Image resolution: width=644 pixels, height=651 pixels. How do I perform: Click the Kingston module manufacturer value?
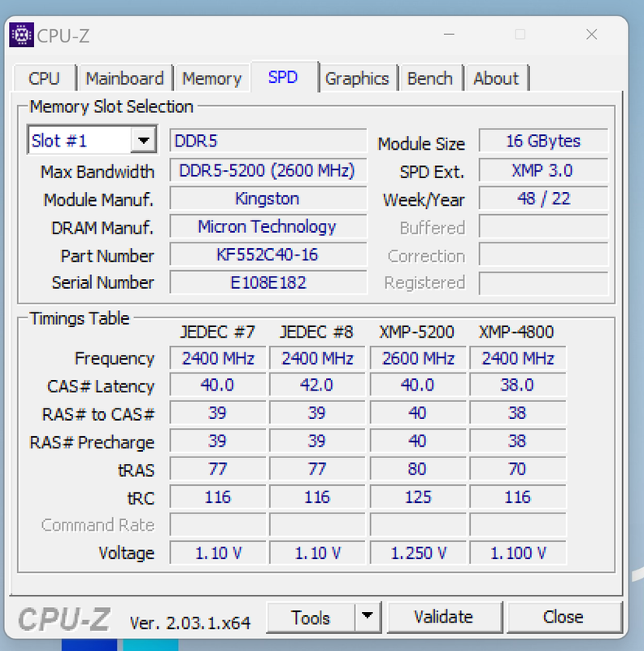tap(268, 199)
